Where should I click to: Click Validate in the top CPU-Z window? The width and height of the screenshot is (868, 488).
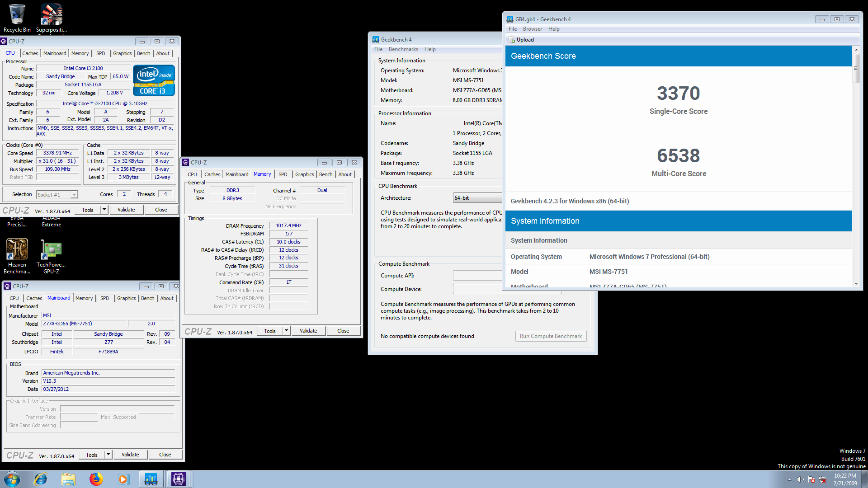pos(126,210)
